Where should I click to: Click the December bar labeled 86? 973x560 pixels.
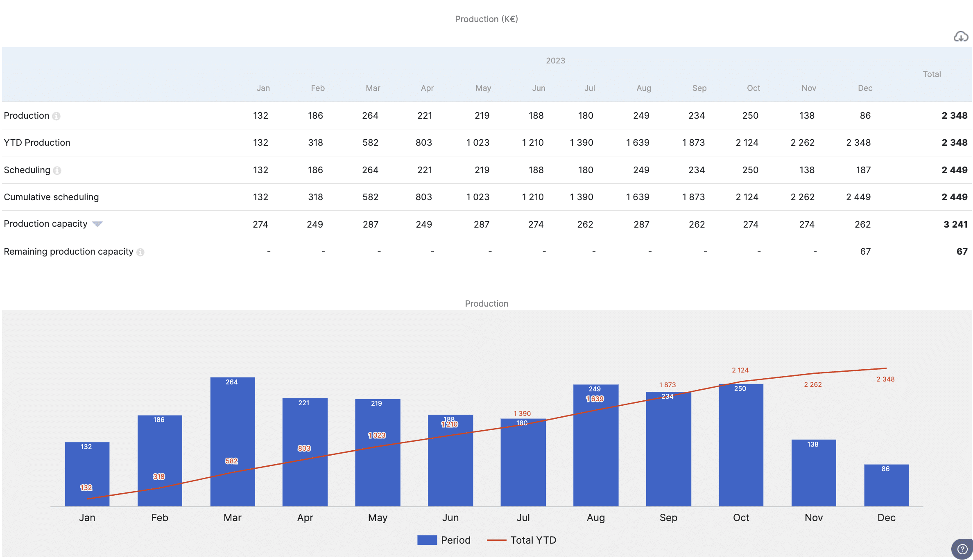[x=886, y=487]
